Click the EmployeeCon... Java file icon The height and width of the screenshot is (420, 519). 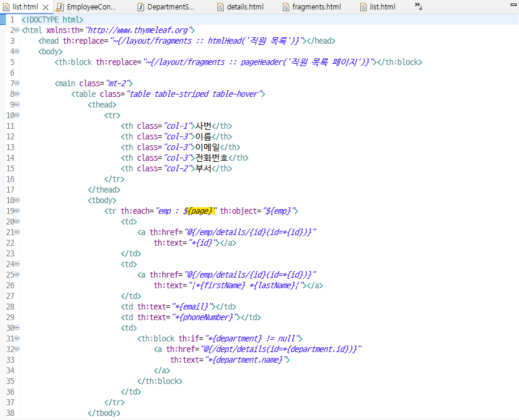pos(60,7)
